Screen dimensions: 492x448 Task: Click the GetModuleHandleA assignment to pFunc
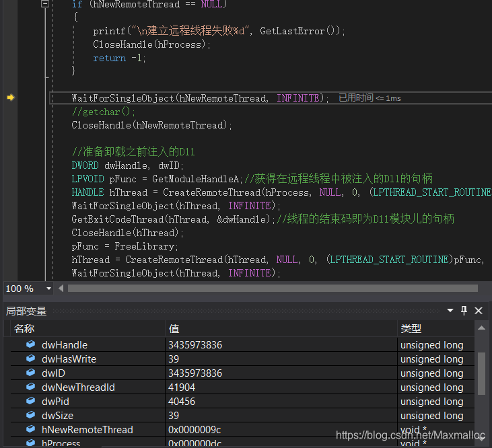click(157, 179)
